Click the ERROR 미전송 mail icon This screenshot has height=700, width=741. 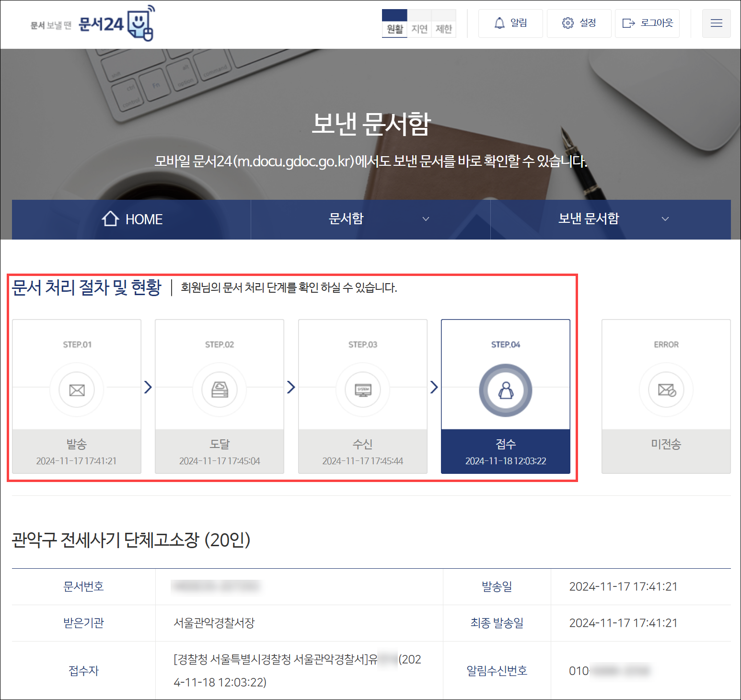click(666, 390)
